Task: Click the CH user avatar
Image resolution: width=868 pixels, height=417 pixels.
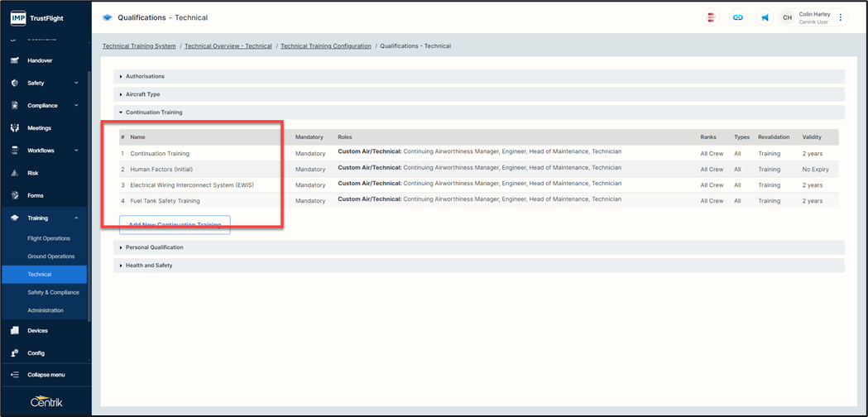Action: 787,17
